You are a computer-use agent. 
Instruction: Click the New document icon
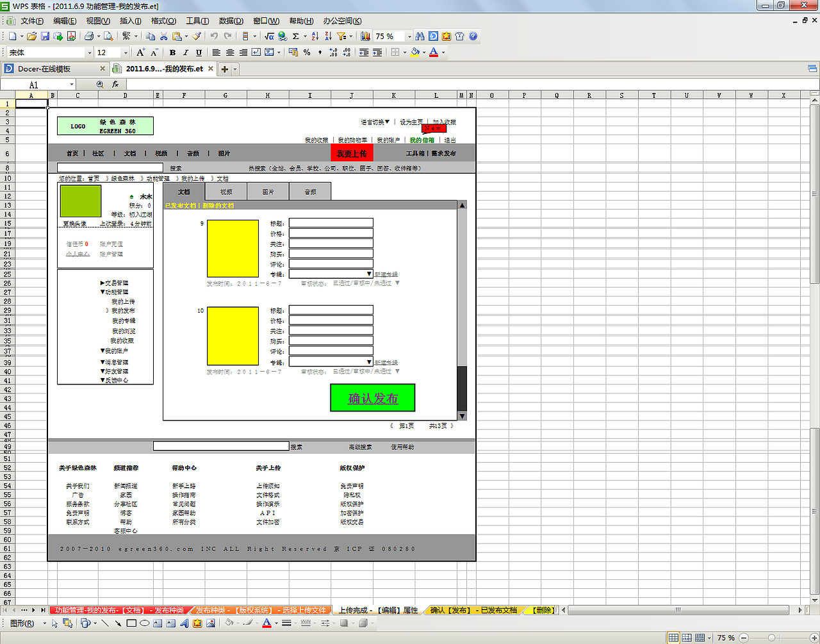point(12,37)
